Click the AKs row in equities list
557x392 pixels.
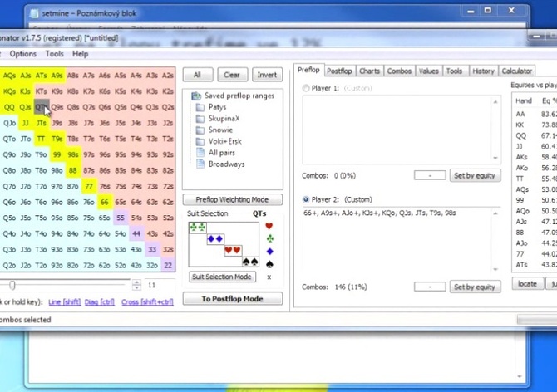[x=535, y=157]
